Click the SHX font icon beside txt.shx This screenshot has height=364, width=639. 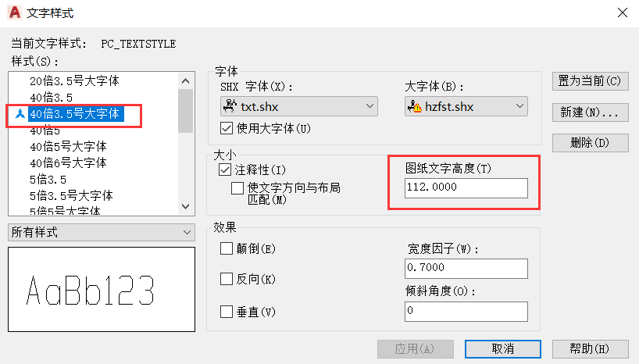(230, 106)
